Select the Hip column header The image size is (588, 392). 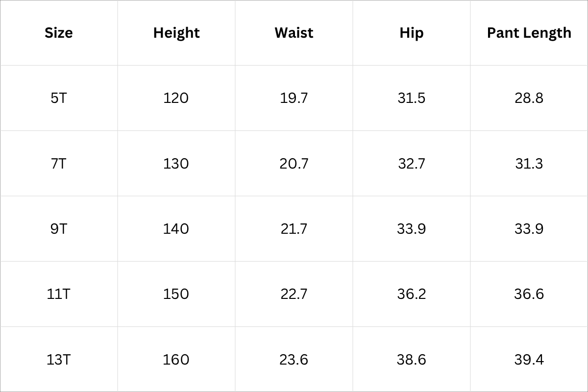411,33
